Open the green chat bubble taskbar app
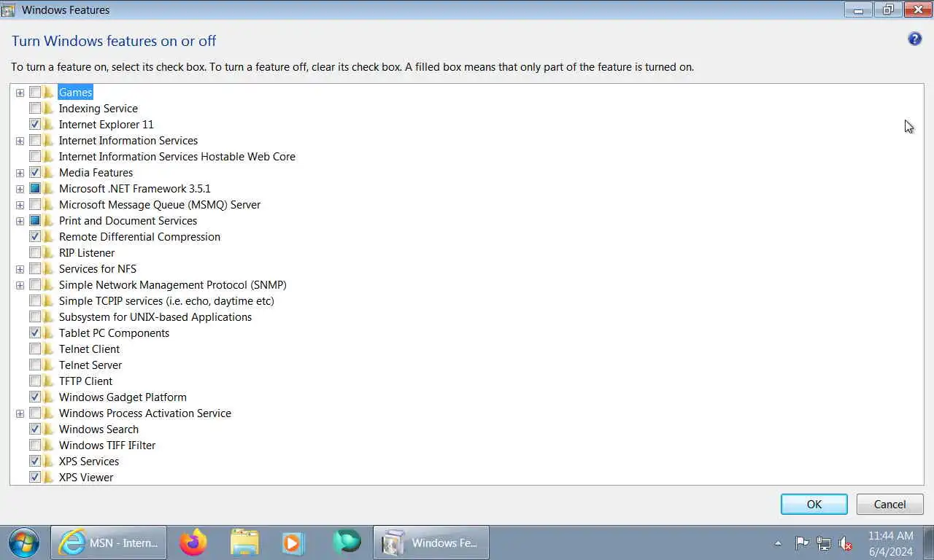934x560 pixels. (347, 542)
